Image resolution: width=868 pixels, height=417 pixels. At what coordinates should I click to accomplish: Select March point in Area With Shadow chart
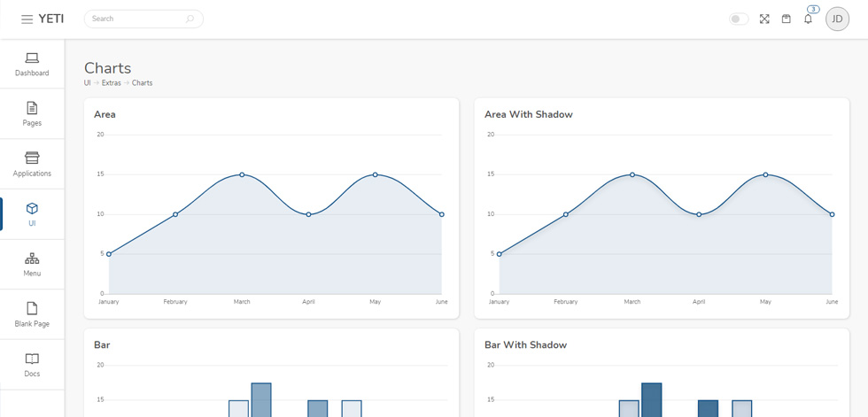[x=632, y=174]
